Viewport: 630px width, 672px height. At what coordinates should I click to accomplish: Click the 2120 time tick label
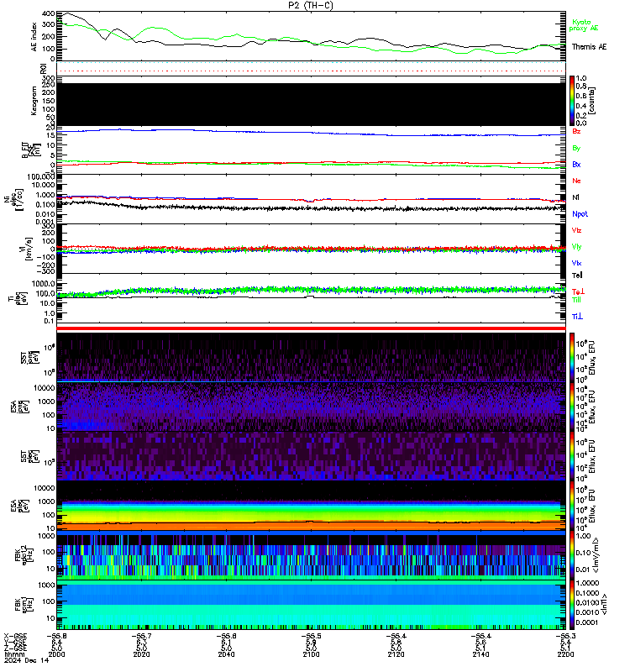pos(396,654)
